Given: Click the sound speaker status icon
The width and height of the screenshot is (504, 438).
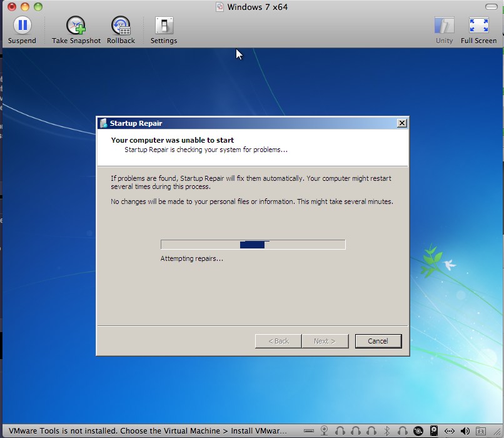Looking at the screenshot, I should tap(465, 430).
